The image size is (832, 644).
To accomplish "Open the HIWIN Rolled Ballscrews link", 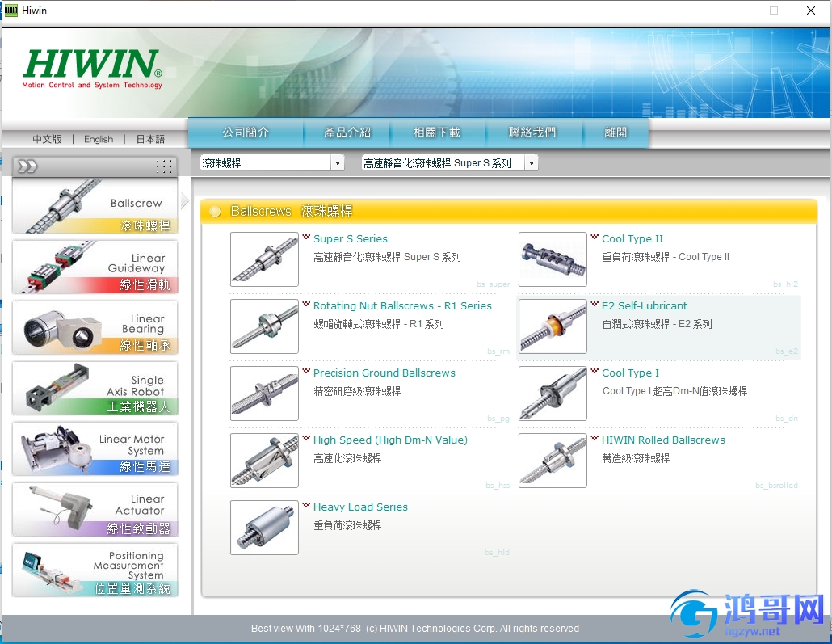I will 663,440.
